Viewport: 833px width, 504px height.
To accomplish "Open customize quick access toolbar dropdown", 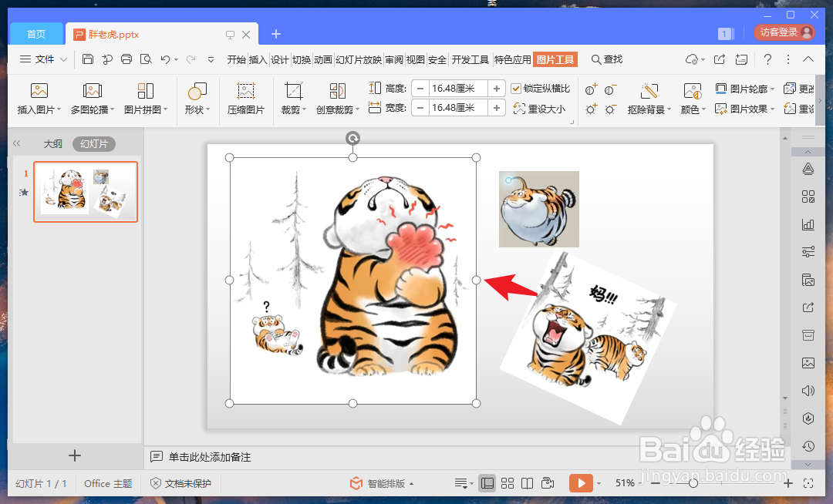I will tap(211, 59).
